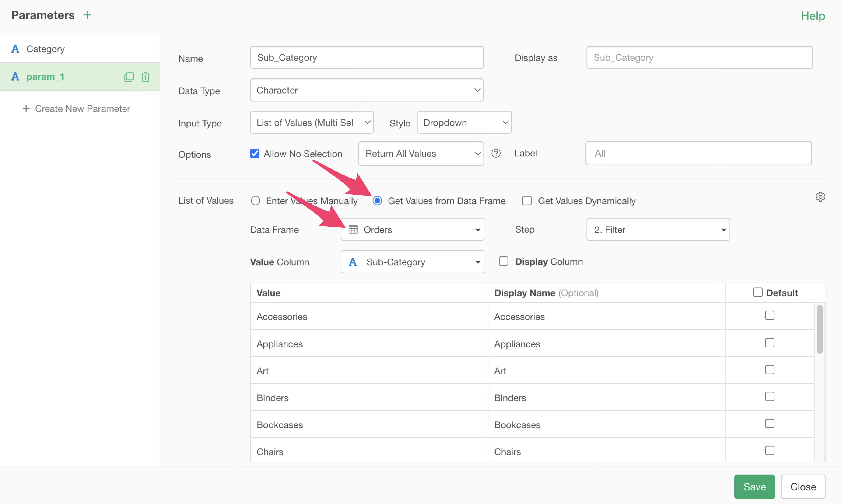Select Enter Values Manually radio

[256, 201]
